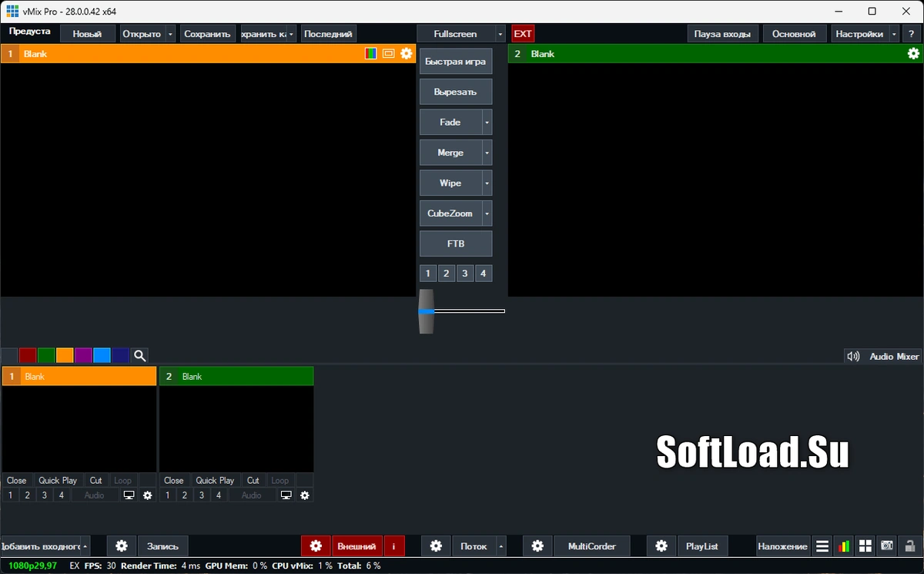Open help question mark button
Image resolution: width=924 pixels, height=574 pixels.
[912, 34]
